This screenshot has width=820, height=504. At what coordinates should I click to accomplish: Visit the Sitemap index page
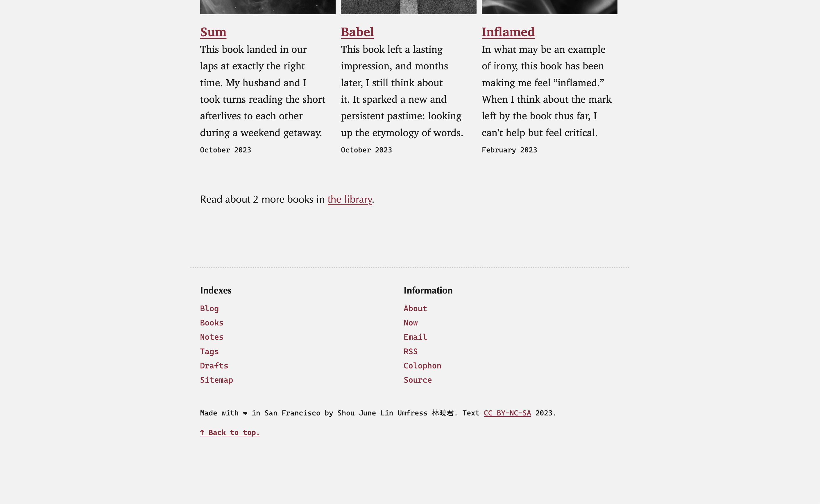[216, 380]
